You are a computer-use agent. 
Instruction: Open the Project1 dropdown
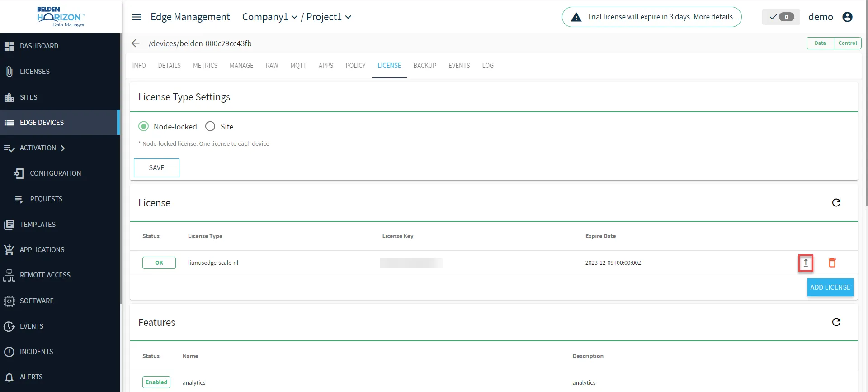(x=329, y=17)
